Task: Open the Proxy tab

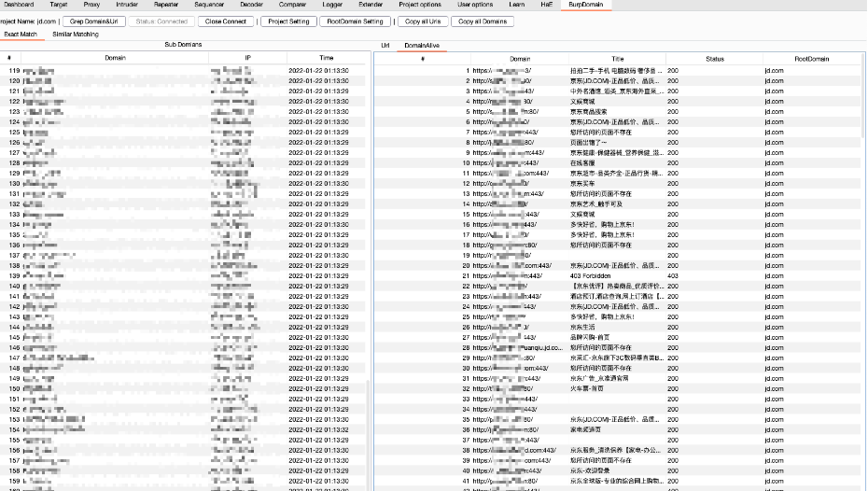Action: coord(91,5)
